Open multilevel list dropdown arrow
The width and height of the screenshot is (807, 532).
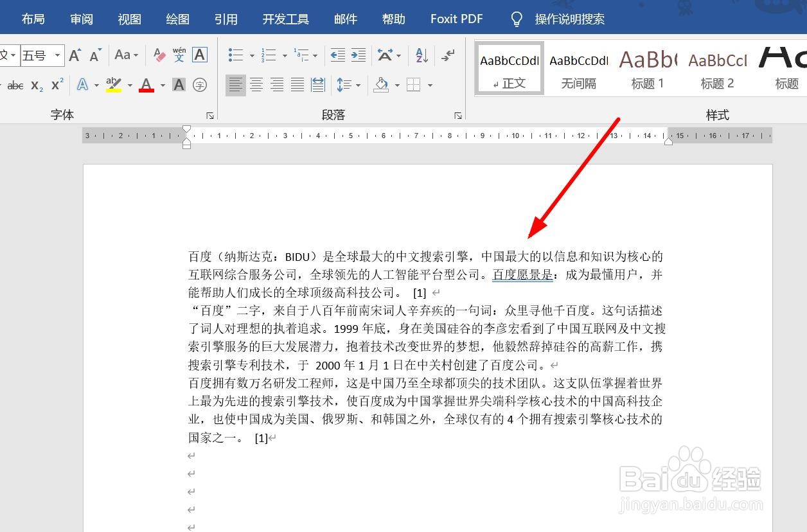(x=315, y=55)
